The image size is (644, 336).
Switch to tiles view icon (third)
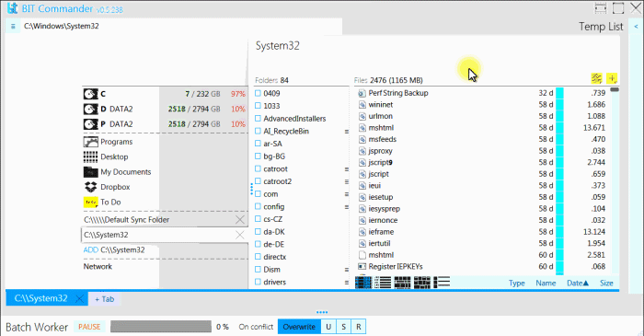pyautogui.click(x=403, y=283)
